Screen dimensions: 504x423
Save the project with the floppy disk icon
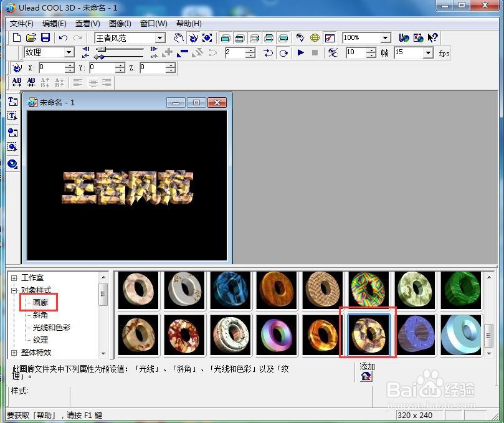(45, 37)
